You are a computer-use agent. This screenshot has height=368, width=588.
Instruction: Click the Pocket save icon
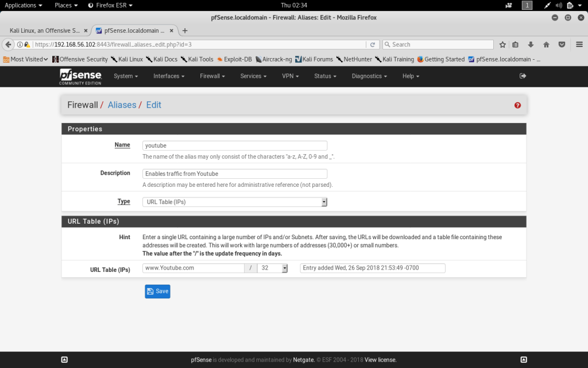[x=562, y=44]
